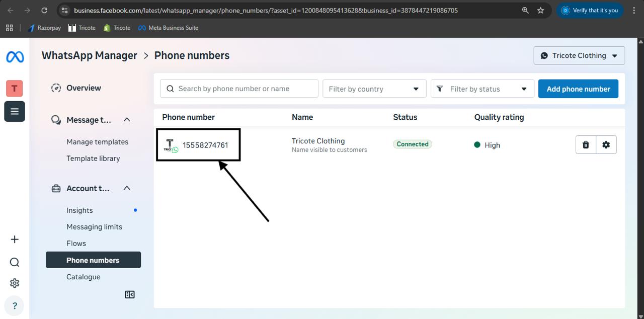This screenshot has width=644, height=319.
Task: Bookmark page with the star icon
Action: pyautogui.click(x=541, y=10)
